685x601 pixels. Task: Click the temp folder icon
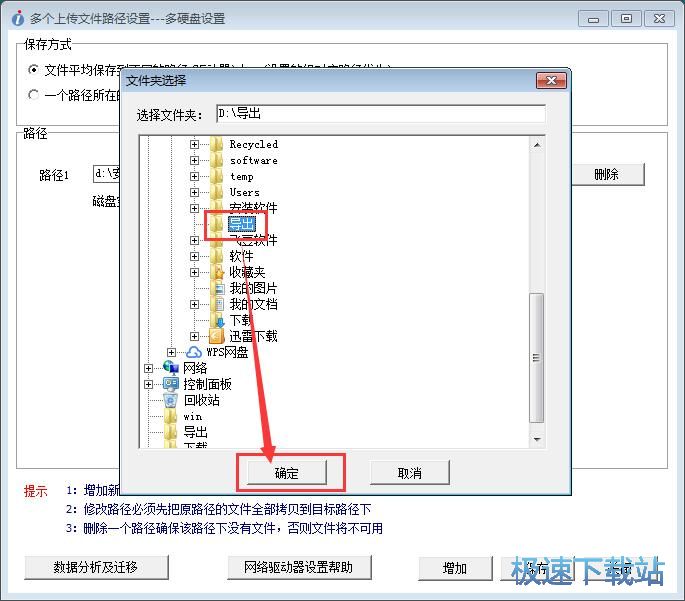click(217, 176)
